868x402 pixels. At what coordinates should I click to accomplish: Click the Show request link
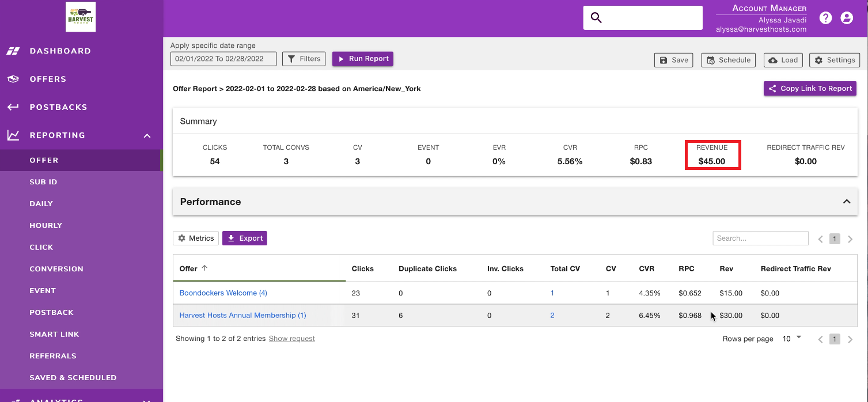click(292, 339)
